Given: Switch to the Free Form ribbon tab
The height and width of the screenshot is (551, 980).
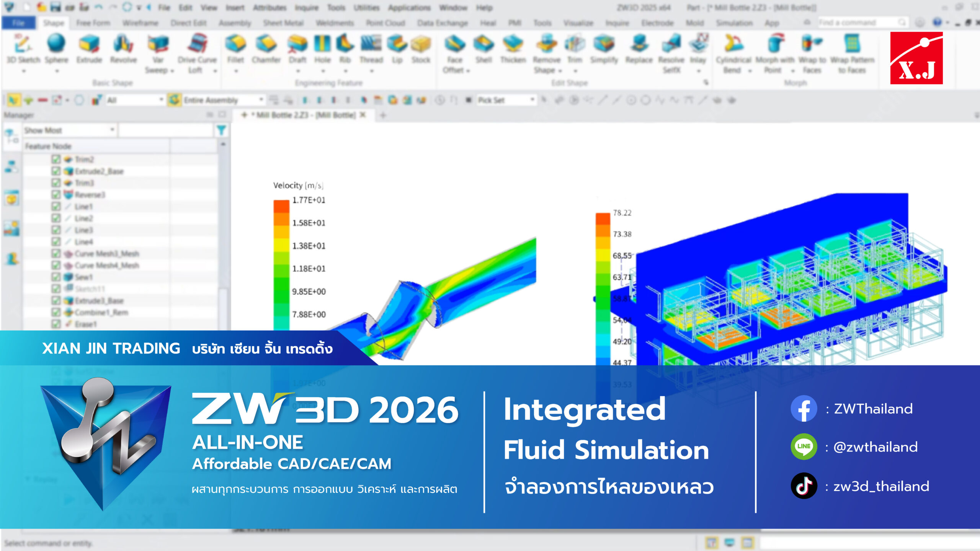Looking at the screenshot, I should pyautogui.click(x=93, y=23).
